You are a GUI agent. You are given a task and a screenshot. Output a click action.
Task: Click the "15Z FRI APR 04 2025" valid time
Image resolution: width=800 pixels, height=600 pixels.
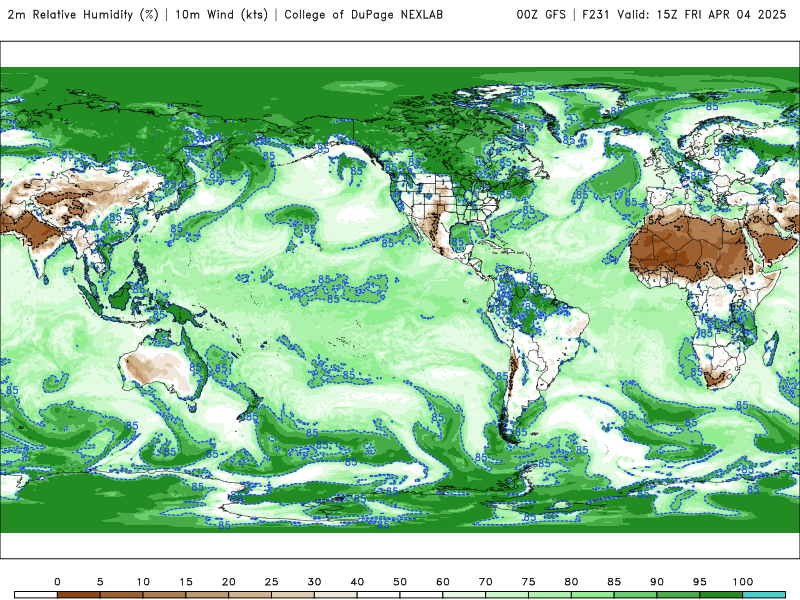point(721,15)
